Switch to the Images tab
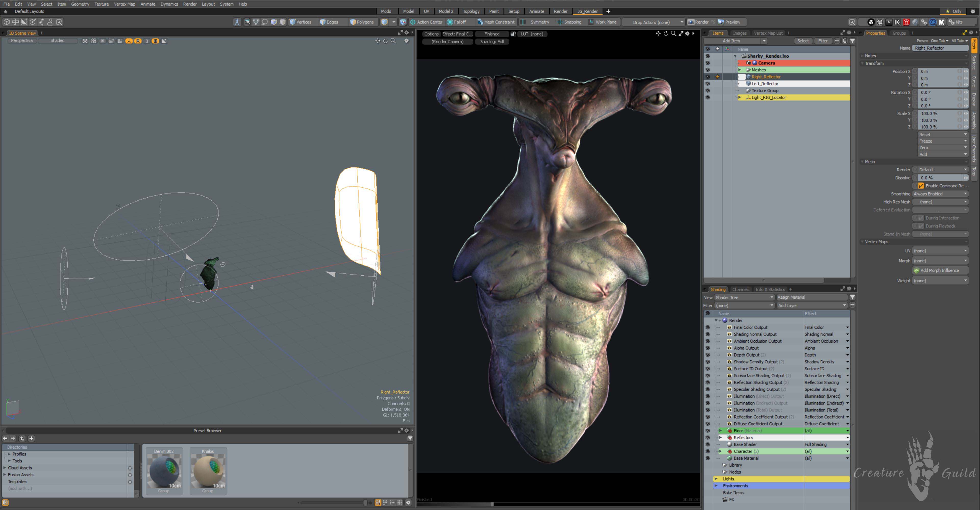 (x=739, y=33)
